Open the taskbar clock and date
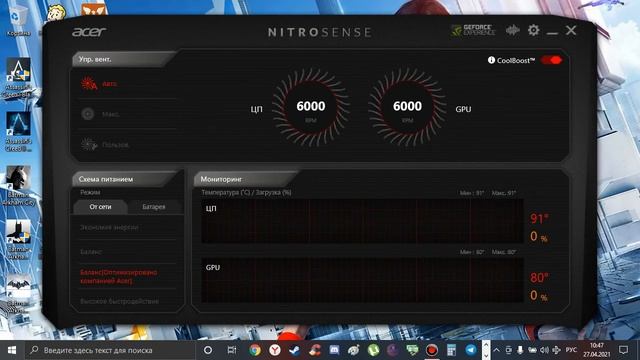The width and height of the screenshot is (640, 360). (596, 350)
